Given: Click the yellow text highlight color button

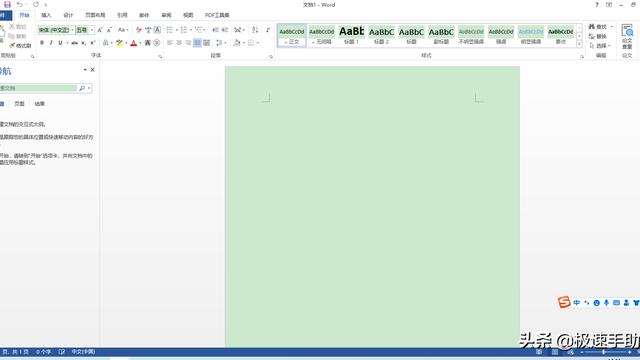Looking at the screenshot, I should coord(119,43).
